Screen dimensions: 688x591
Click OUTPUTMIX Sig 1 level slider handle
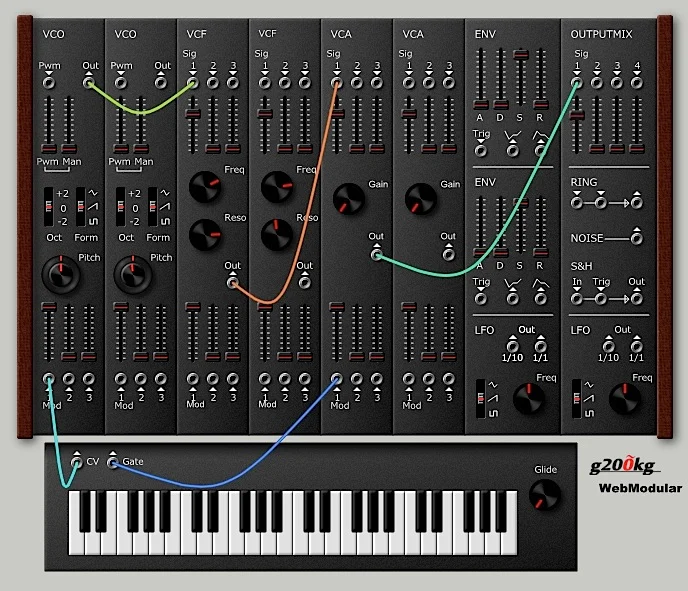point(577,115)
